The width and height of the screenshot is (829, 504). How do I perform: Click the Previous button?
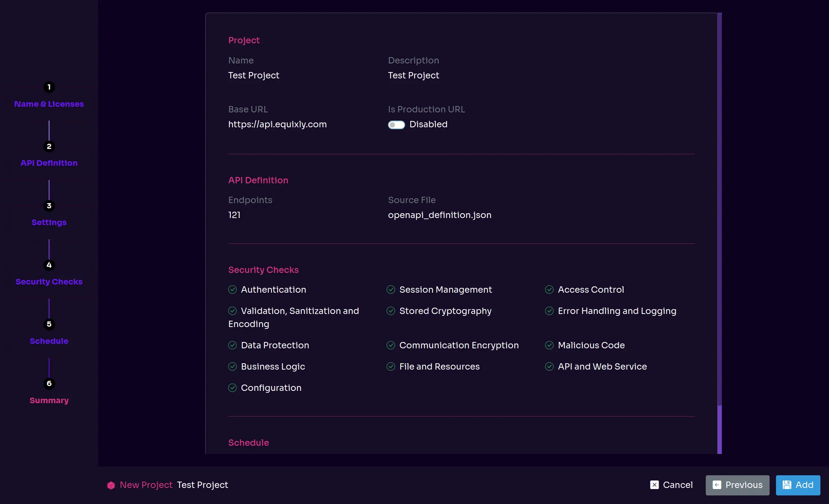click(x=737, y=485)
